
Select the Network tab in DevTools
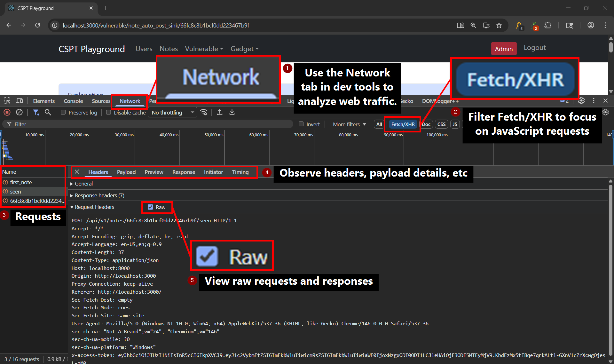coord(130,101)
